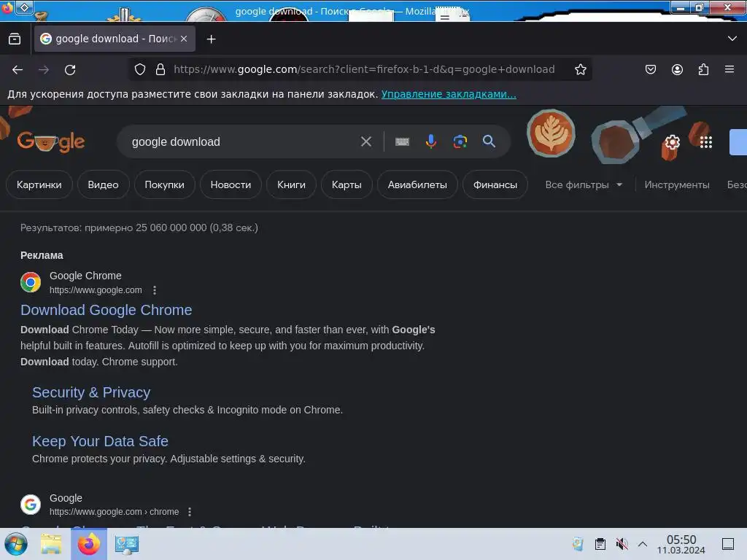Search by image with Lens icon
The image size is (747, 560).
click(x=460, y=141)
